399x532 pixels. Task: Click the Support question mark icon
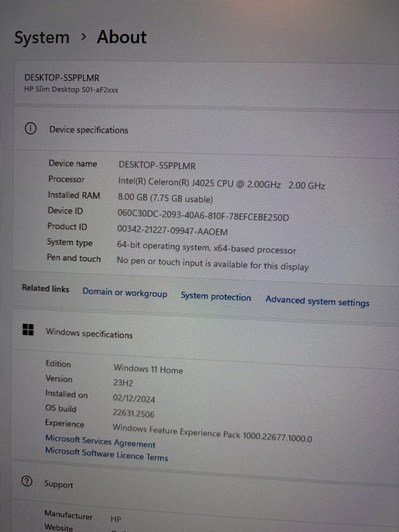click(27, 481)
